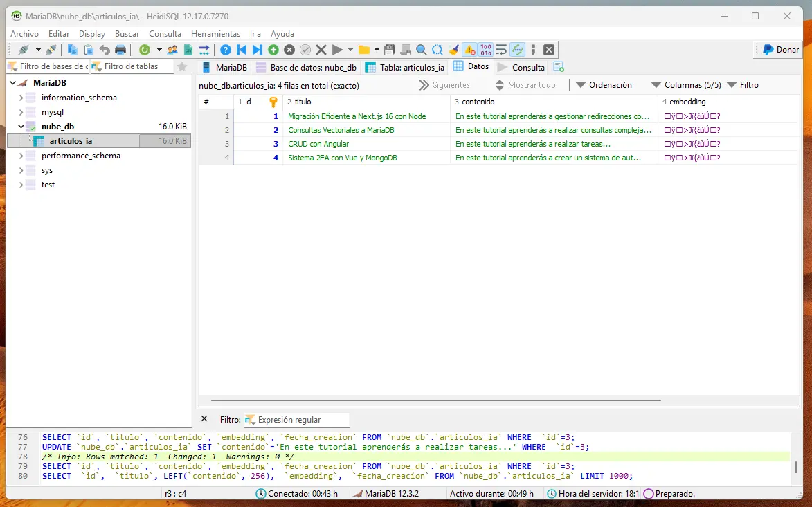This screenshot has width=812, height=507.
Task: Click the yellow open folder icon
Action: click(364, 50)
